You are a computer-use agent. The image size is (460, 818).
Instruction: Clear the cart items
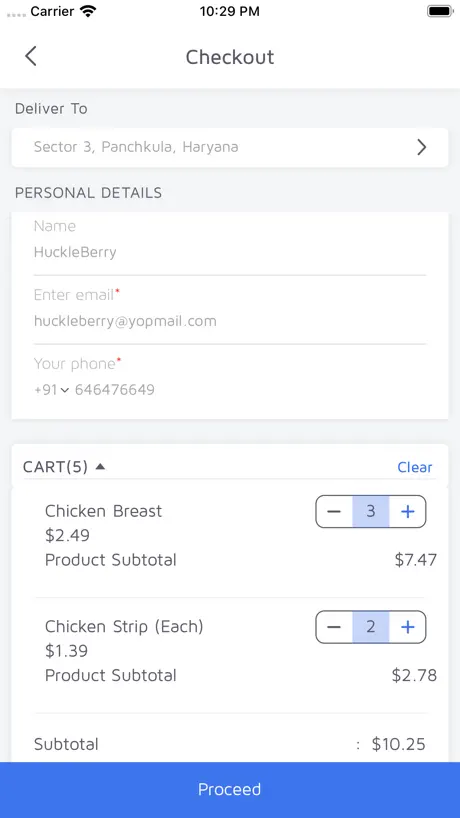pyautogui.click(x=415, y=467)
